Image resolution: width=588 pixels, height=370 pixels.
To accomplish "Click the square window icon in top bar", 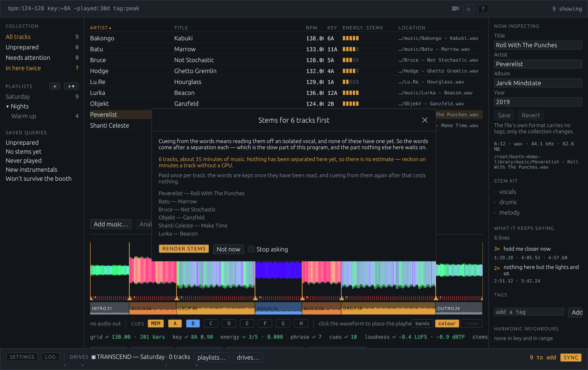I will 468,9.
